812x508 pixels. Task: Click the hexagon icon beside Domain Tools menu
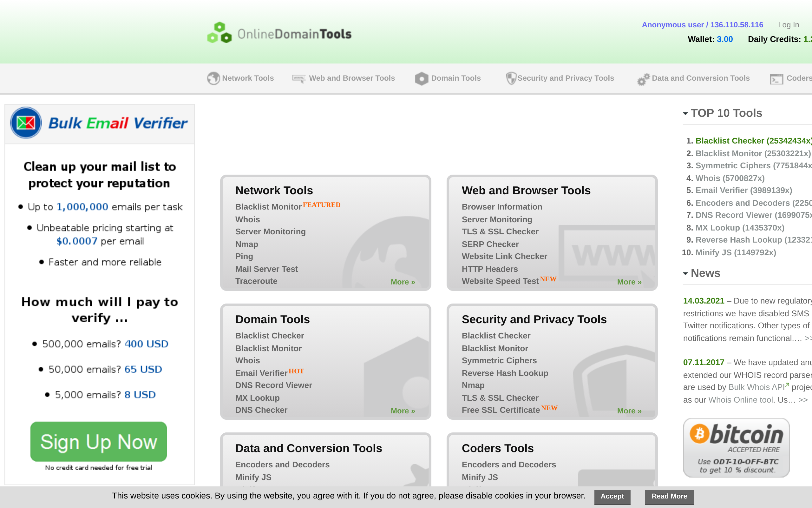(422, 79)
